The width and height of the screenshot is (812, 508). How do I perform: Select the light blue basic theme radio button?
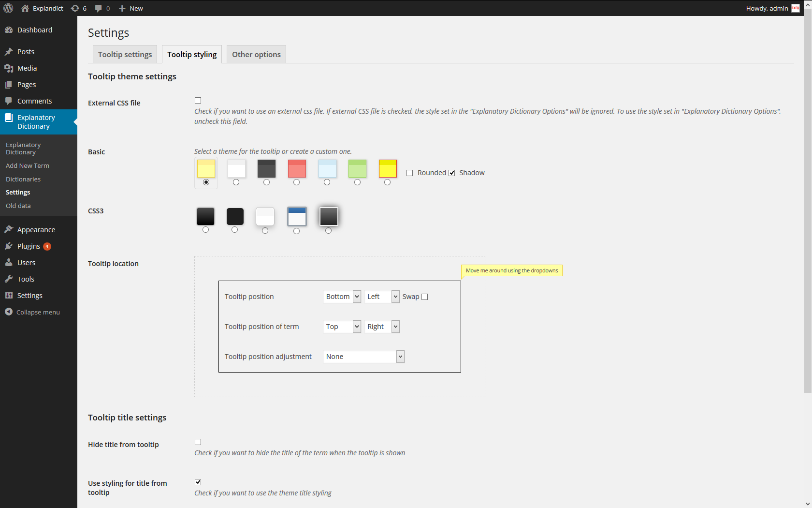click(x=327, y=182)
